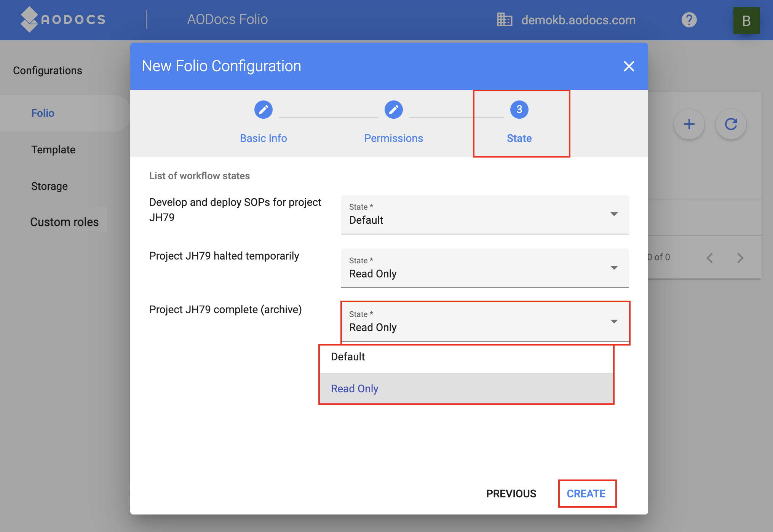773x532 pixels.
Task: Click the PREVIOUS button
Action: (511, 494)
